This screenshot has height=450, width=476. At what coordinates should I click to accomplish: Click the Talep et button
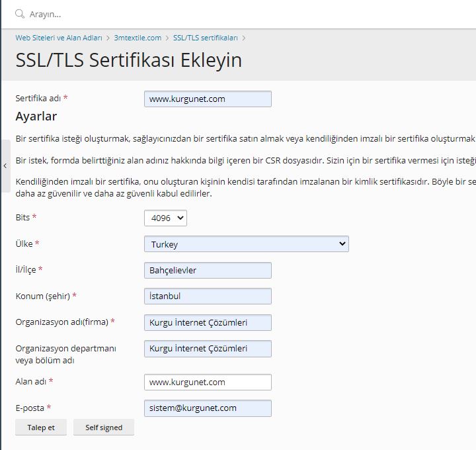tap(41, 427)
